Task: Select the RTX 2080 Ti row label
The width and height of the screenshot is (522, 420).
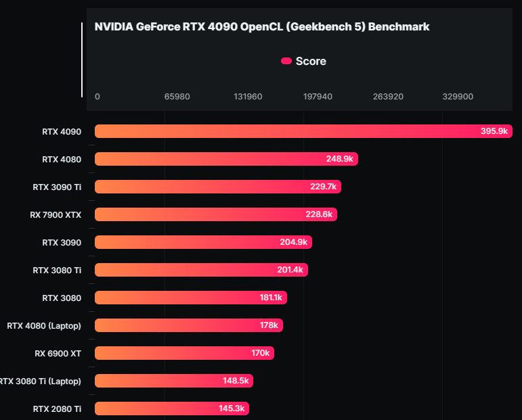Action: [57, 409]
